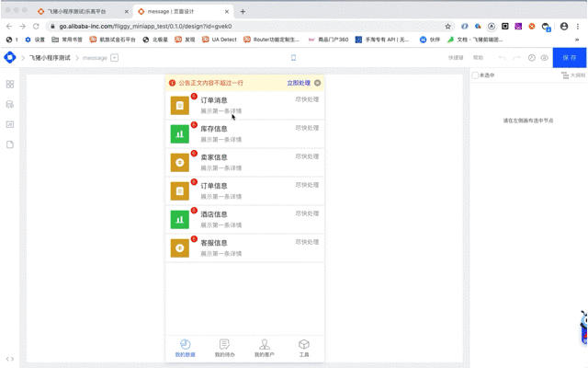Reload the page with the refresh icon
Viewport: 588px width, 368px height.
point(36,27)
